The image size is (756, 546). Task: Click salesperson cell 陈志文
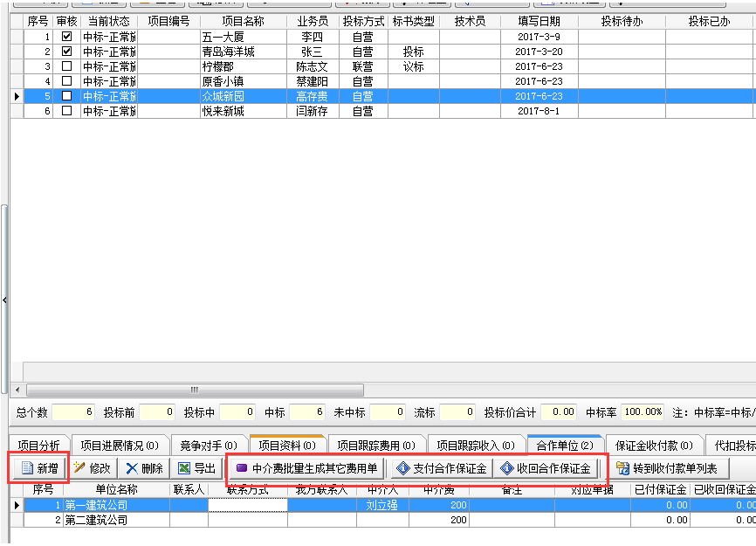[x=313, y=66]
